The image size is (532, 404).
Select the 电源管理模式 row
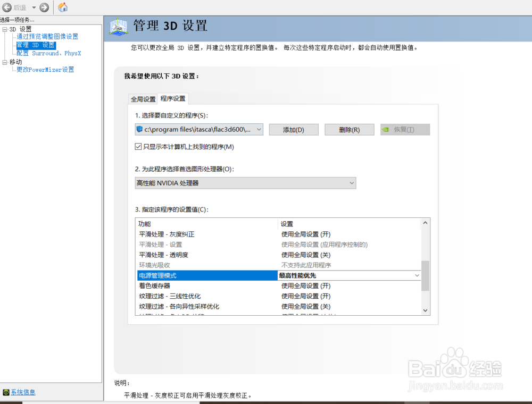207,275
